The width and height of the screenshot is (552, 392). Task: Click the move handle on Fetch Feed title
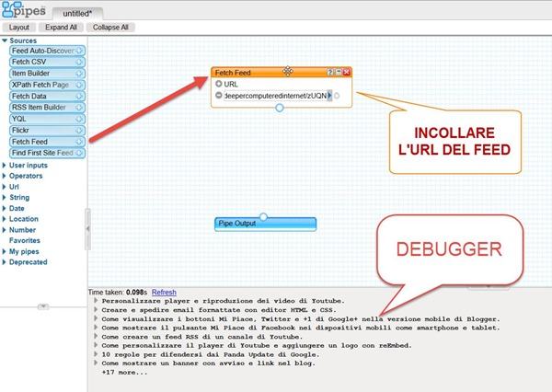coord(288,71)
